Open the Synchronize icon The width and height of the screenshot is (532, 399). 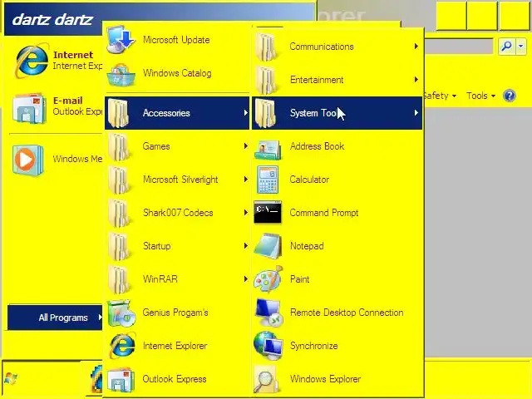(268, 346)
